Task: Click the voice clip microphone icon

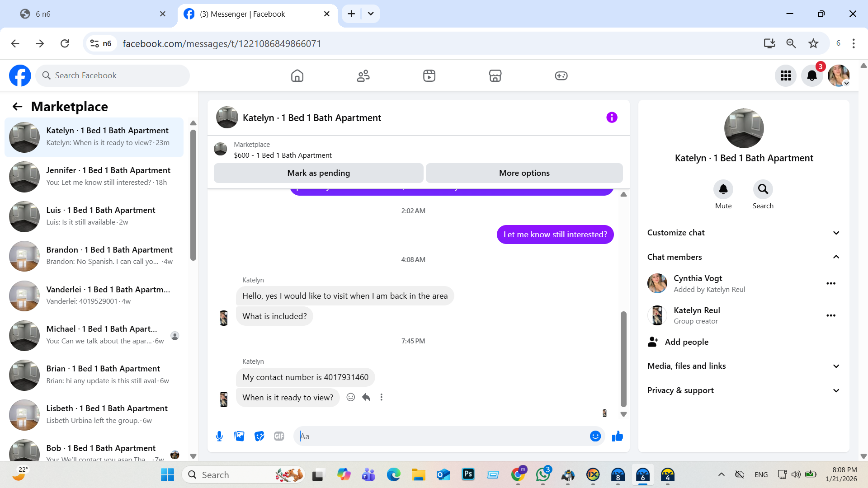Action: point(219,436)
